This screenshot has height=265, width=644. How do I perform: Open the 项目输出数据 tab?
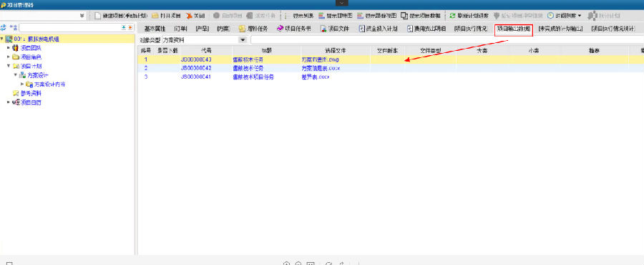point(513,29)
